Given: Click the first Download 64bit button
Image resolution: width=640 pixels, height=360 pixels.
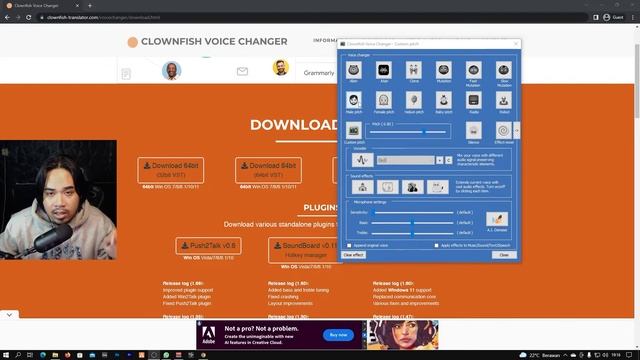Looking at the screenshot, I should 171,170.
